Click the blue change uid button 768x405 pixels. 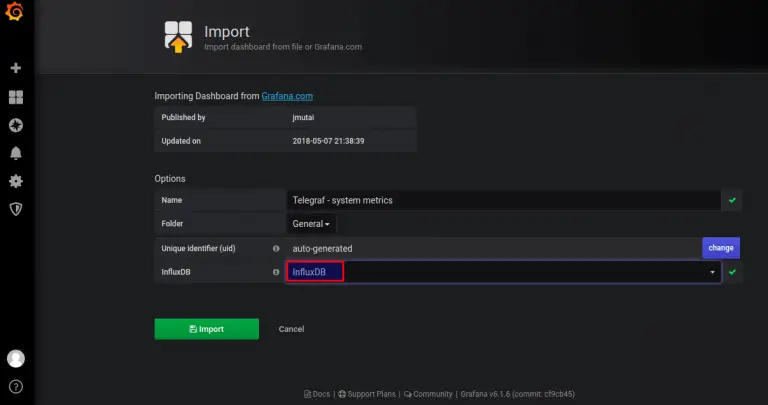[721, 247]
